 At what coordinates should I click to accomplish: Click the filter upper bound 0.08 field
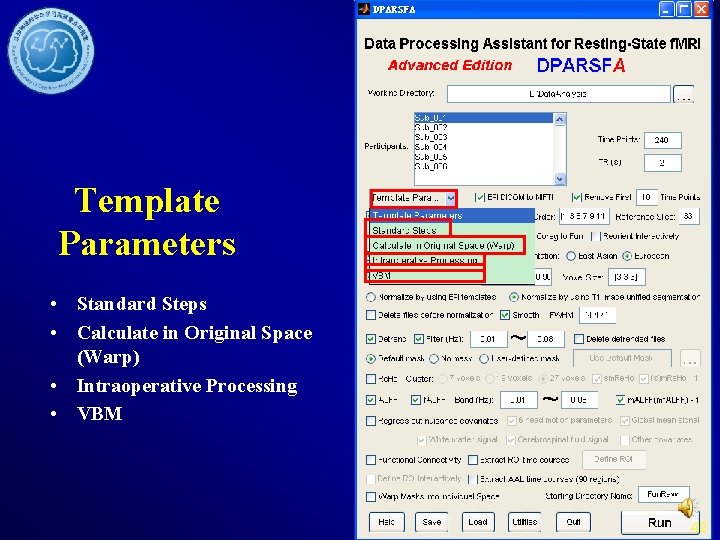tap(546, 339)
